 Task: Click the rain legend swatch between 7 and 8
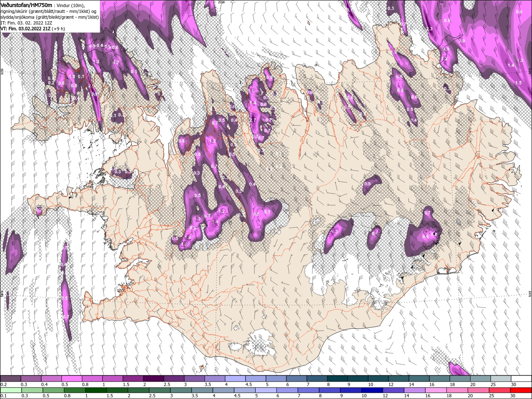(x=308, y=390)
